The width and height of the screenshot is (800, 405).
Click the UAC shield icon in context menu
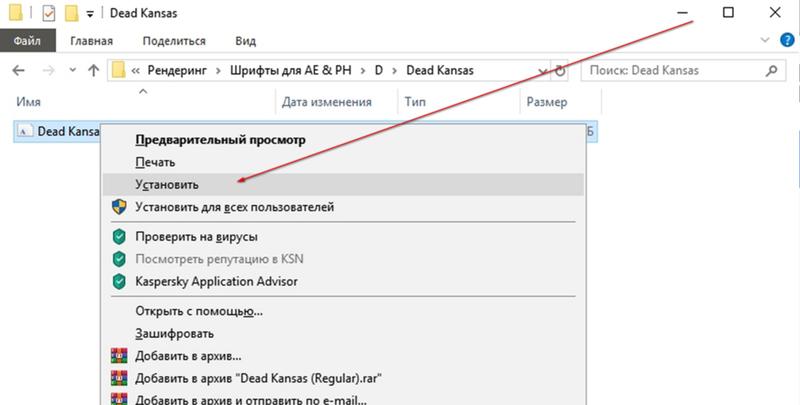point(119,207)
